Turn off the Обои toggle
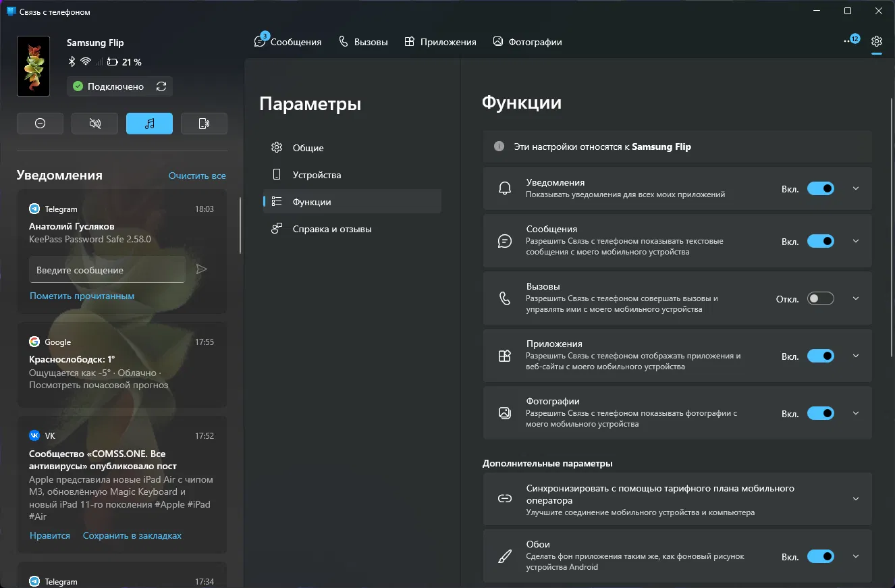Image resolution: width=895 pixels, height=588 pixels. point(821,556)
